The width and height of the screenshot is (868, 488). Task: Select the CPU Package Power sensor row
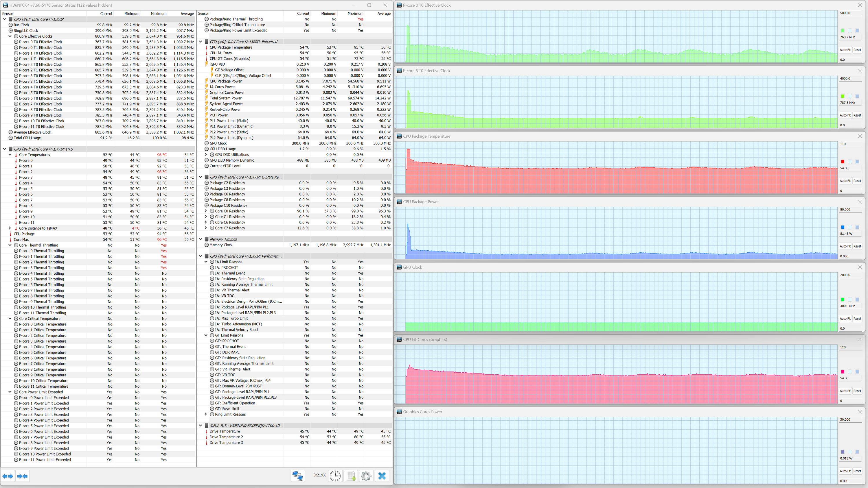(225, 81)
